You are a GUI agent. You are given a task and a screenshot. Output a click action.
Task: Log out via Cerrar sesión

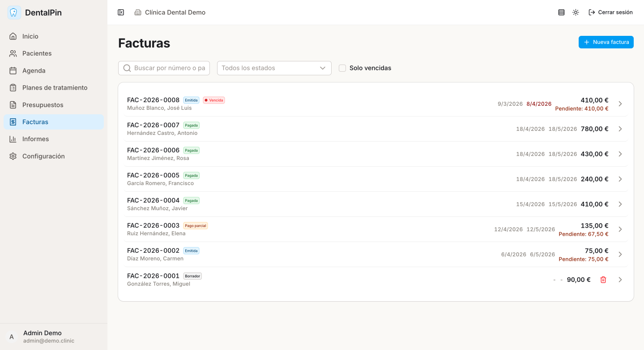610,12
